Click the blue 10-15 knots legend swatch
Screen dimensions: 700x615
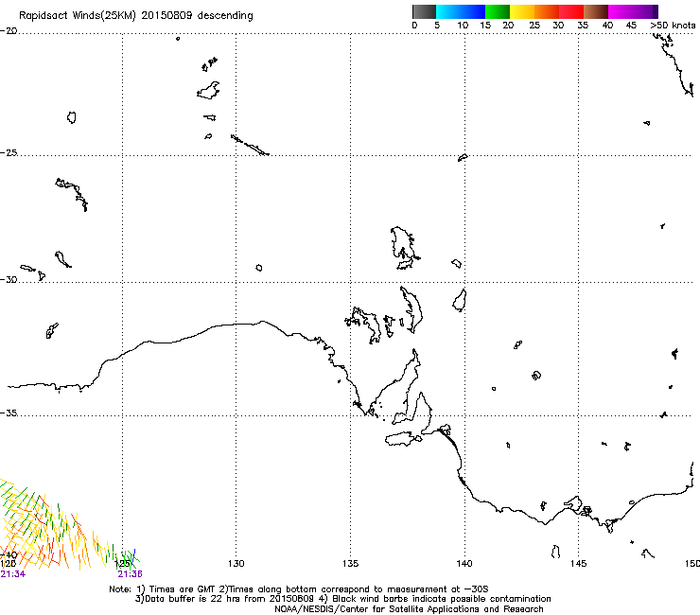pyautogui.click(x=473, y=11)
